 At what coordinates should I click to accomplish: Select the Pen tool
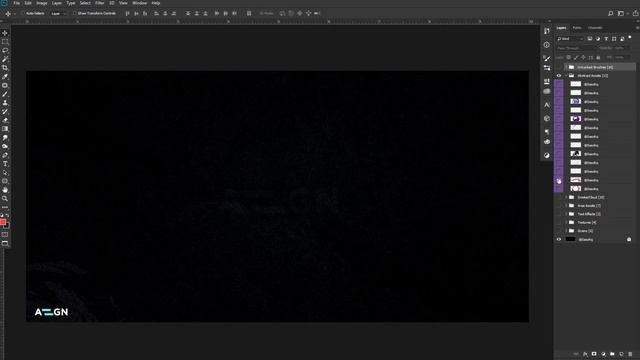(5, 155)
